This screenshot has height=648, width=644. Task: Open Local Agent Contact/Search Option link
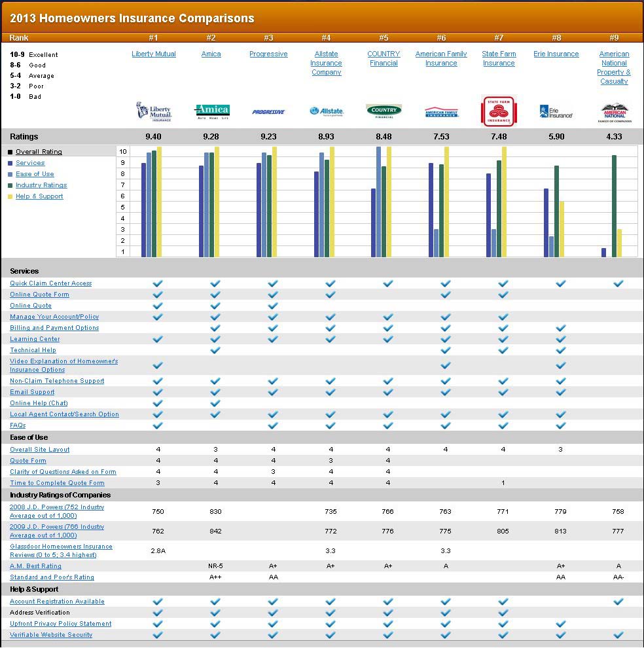(65, 414)
